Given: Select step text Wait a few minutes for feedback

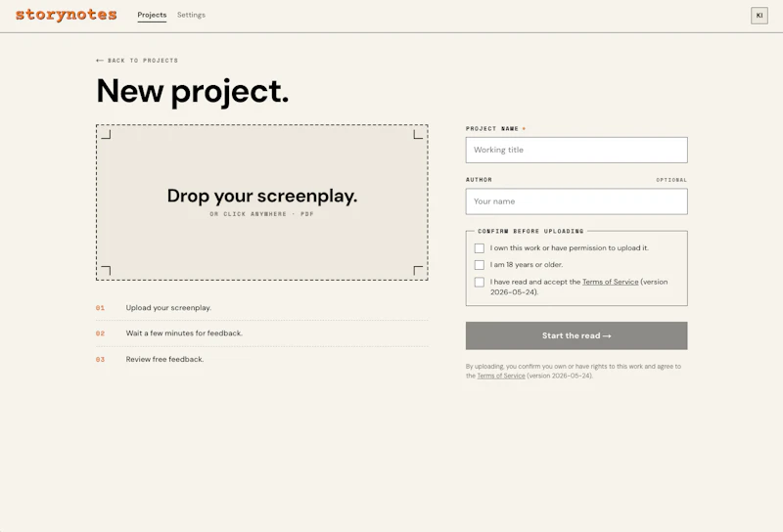Looking at the screenshot, I should tap(184, 333).
